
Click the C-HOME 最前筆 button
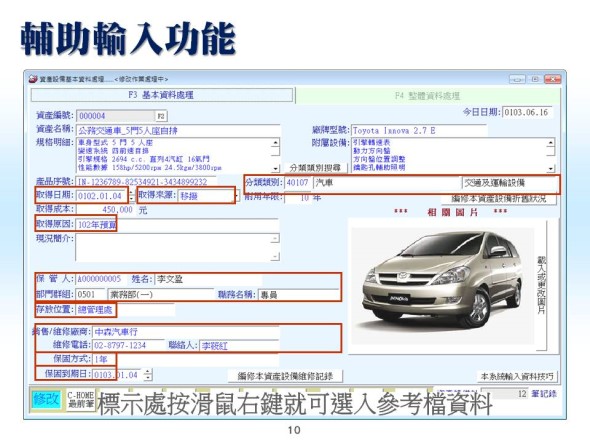[80, 400]
